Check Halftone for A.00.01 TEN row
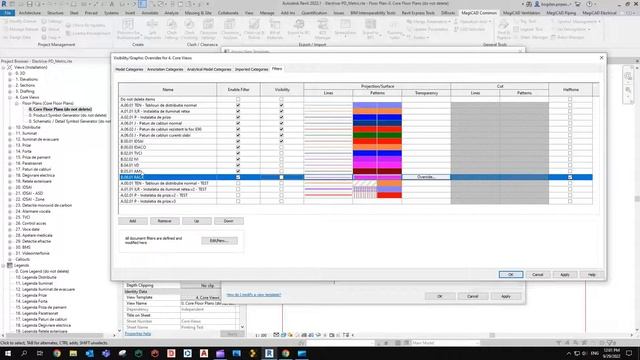The height and width of the screenshot is (360, 640). (570, 105)
